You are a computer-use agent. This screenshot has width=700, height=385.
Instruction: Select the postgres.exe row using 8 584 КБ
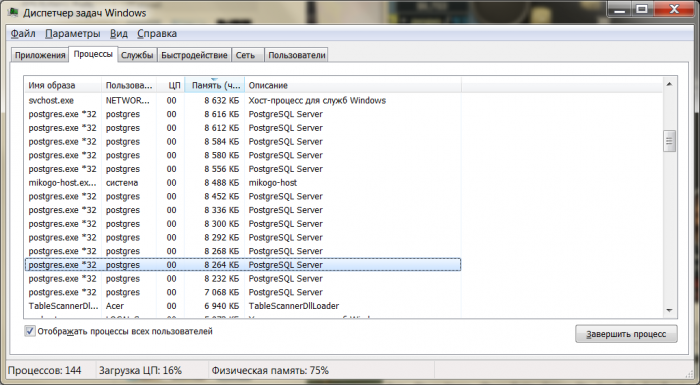(243, 142)
